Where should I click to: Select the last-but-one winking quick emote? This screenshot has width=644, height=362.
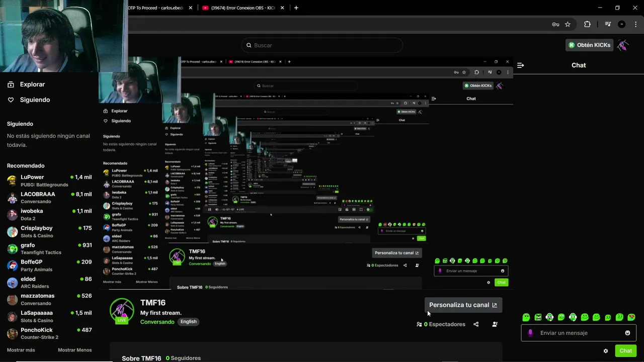620,317
